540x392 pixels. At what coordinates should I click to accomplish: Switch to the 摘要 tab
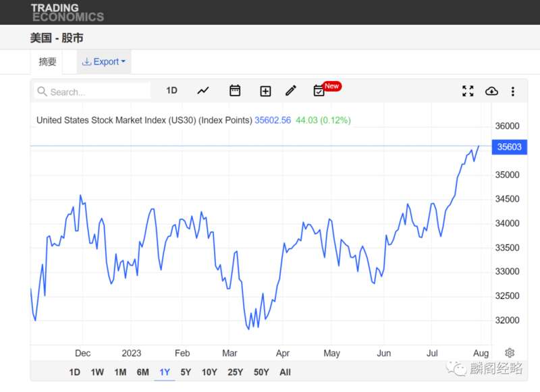pyautogui.click(x=47, y=62)
